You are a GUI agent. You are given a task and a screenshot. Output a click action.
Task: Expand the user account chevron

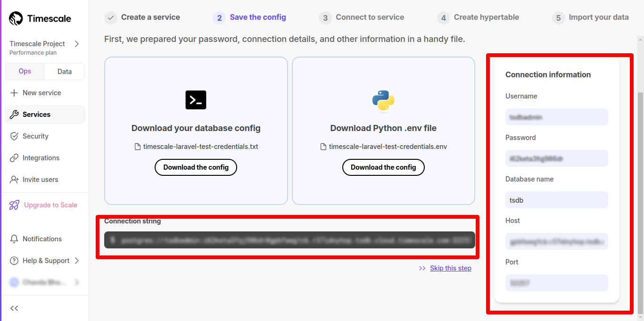77,282
